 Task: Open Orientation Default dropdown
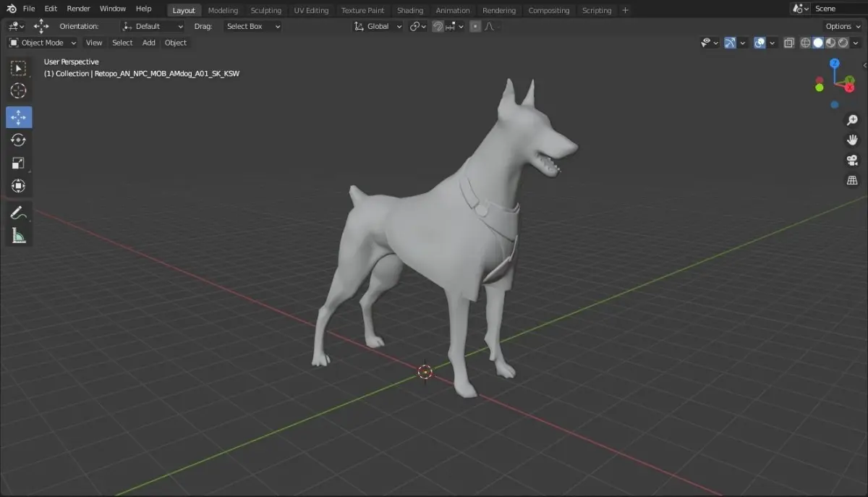153,26
